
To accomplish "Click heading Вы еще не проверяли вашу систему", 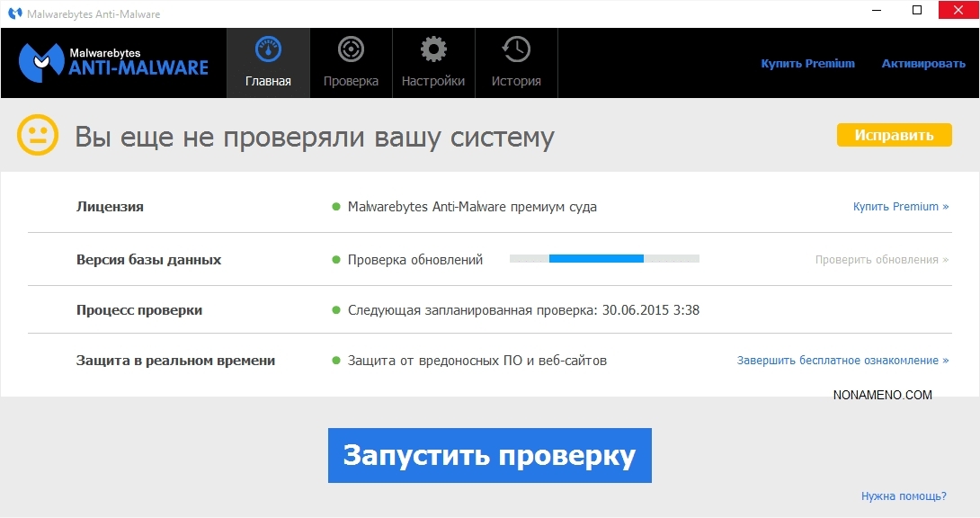I will click(x=315, y=136).
